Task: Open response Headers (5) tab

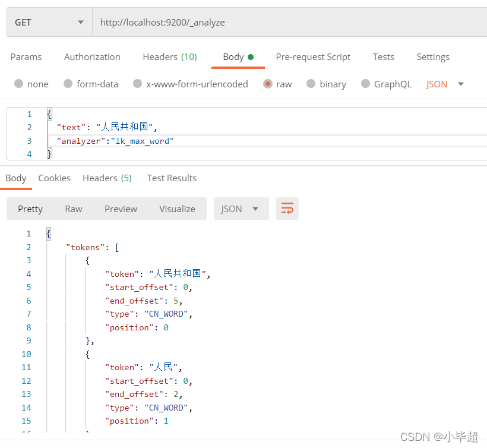Action: 107,178
